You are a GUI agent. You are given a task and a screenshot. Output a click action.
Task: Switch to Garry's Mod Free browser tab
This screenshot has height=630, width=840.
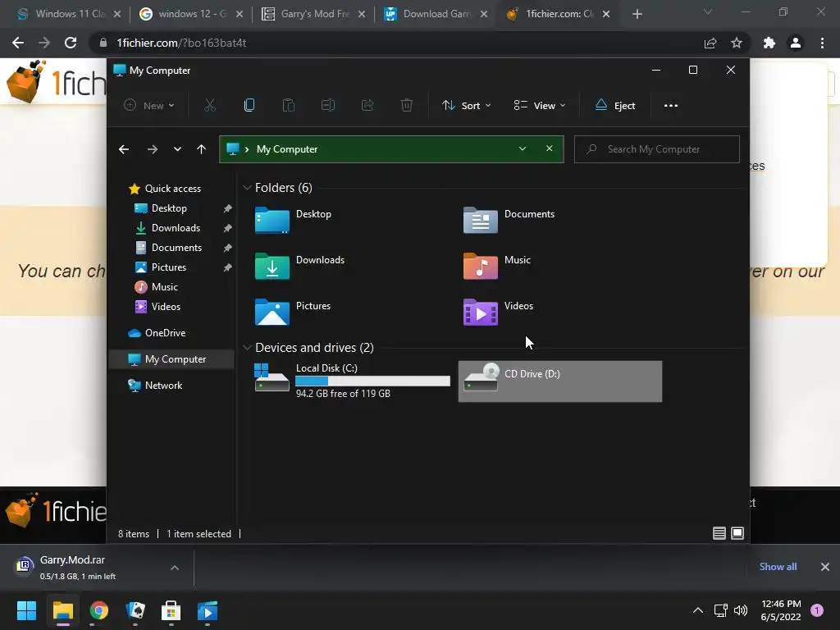point(313,14)
